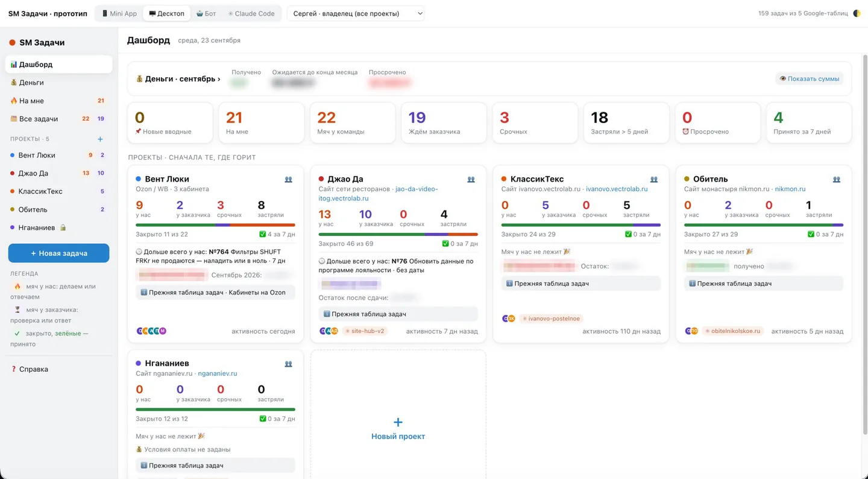Switch to the Mini App tab
868x479 pixels.
(x=119, y=13)
